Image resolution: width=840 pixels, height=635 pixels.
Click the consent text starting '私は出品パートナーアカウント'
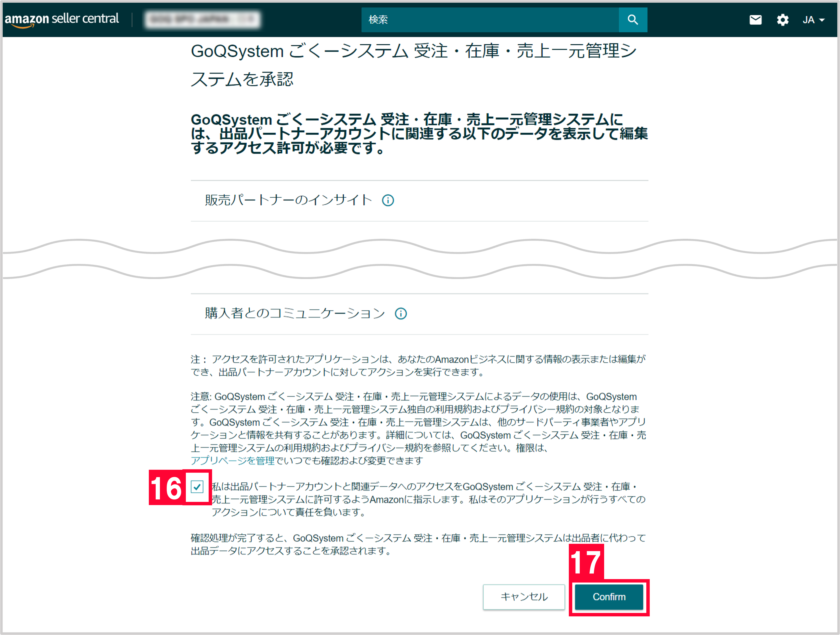coord(428,499)
